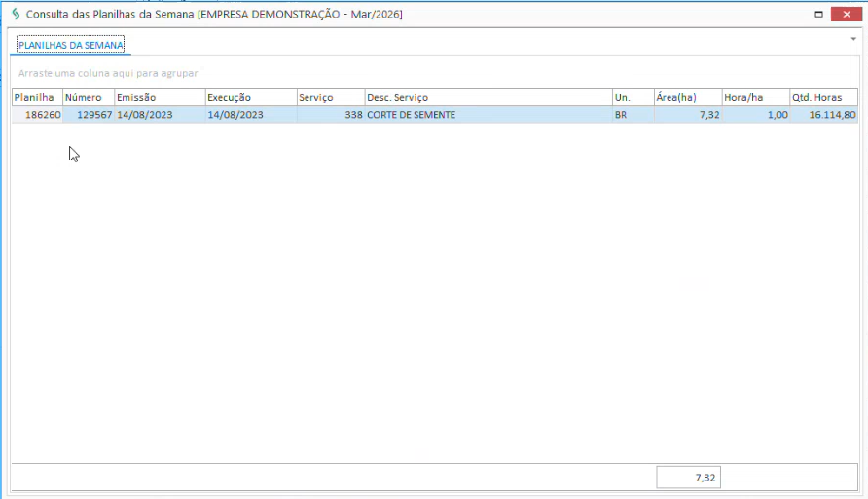Select the CORTE DE SEMENTE cell
This screenshot has height=499, width=868.
click(488, 115)
